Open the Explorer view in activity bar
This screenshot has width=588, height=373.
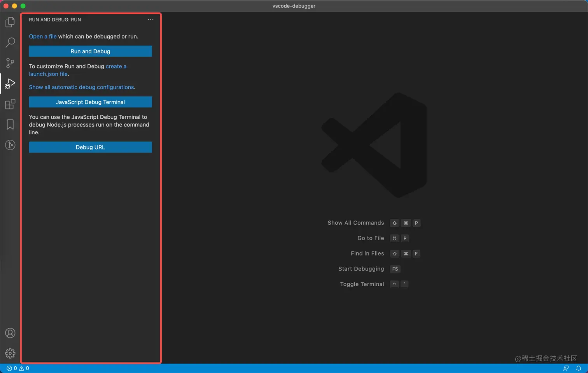click(10, 22)
